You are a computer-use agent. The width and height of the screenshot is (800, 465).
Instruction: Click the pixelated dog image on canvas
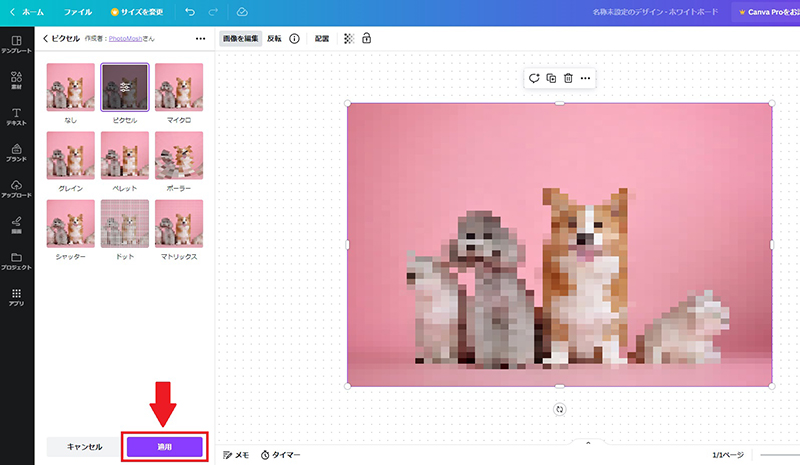(x=559, y=244)
